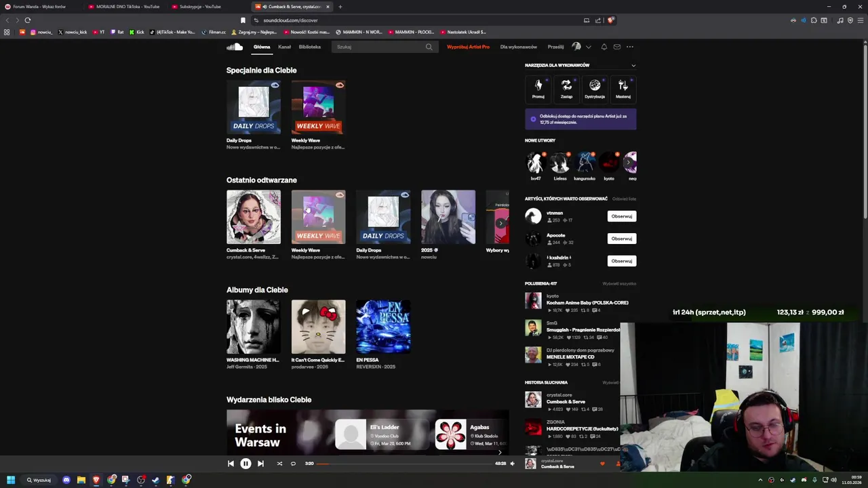The height and width of the screenshot is (488, 868).
Task: Open Daily Drops under Specjalnie dla Ciebie
Action: tap(254, 107)
